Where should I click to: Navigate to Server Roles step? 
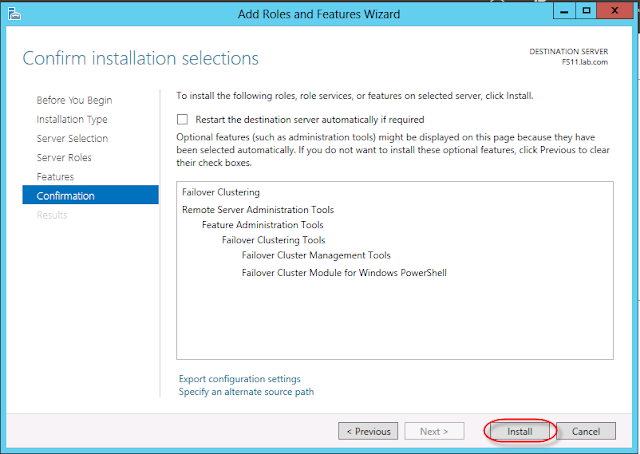click(x=65, y=157)
